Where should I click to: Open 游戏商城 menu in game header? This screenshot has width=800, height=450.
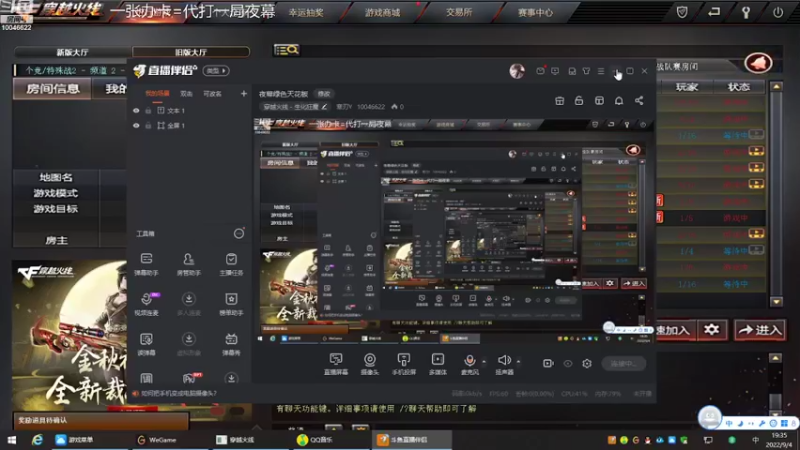click(382, 13)
